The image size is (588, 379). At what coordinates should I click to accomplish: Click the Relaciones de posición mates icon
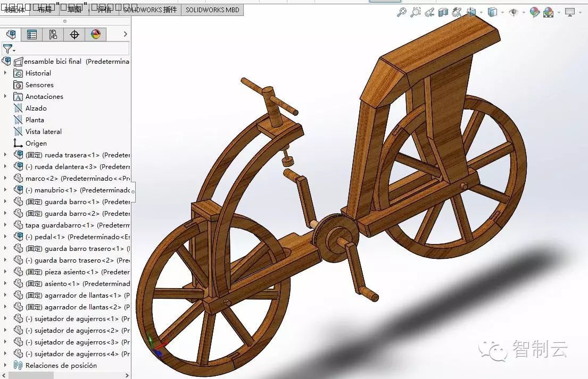point(18,365)
